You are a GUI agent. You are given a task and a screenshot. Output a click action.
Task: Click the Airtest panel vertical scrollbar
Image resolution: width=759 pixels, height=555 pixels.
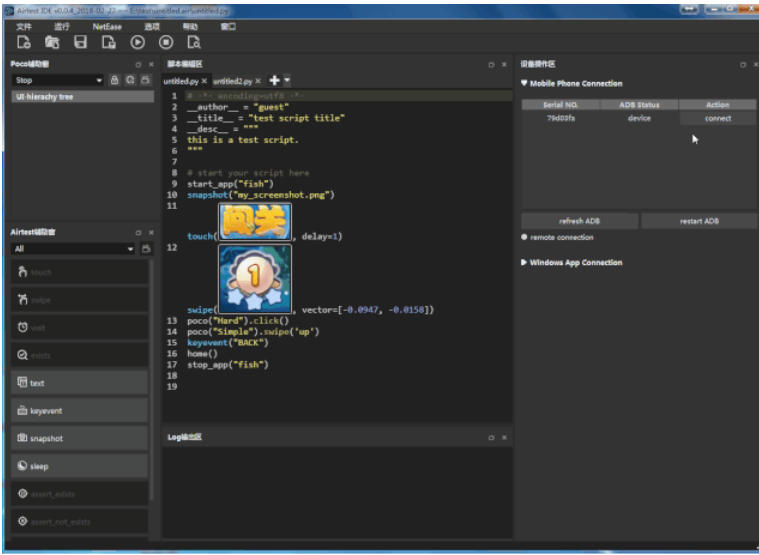152,380
